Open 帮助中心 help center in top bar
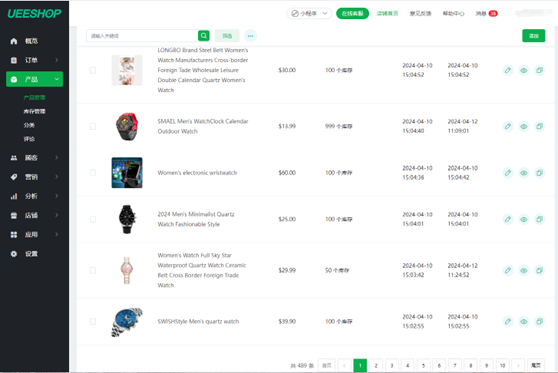 point(453,14)
